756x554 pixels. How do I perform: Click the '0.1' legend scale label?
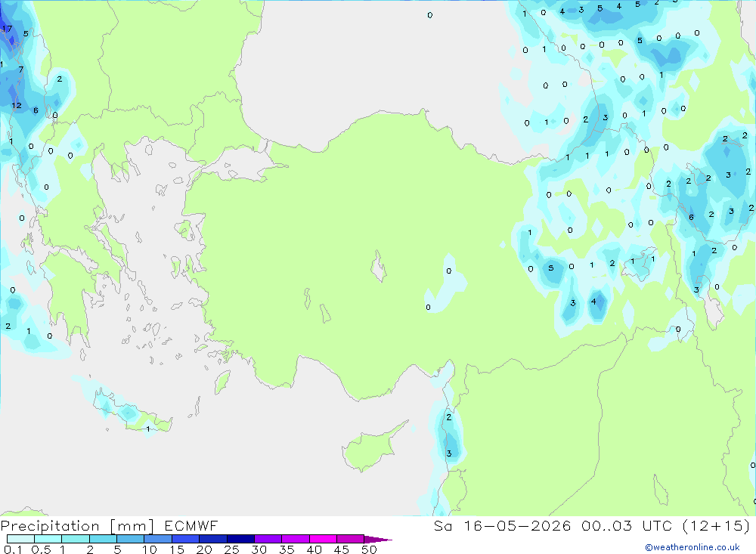[13, 549]
